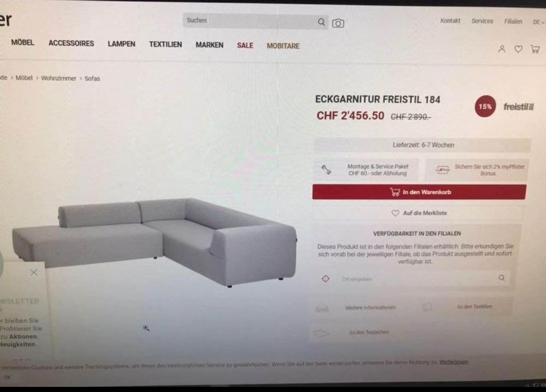Open the camera image search icon
This screenshot has height=392, width=546.
click(x=338, y=23)
